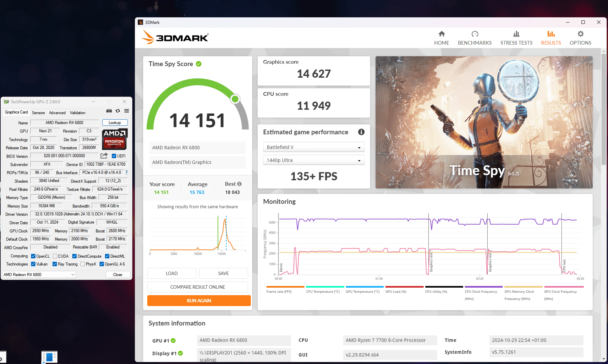
Task: Switch to Graphics Card tab in GPU-Z
Action: [16, 112]
